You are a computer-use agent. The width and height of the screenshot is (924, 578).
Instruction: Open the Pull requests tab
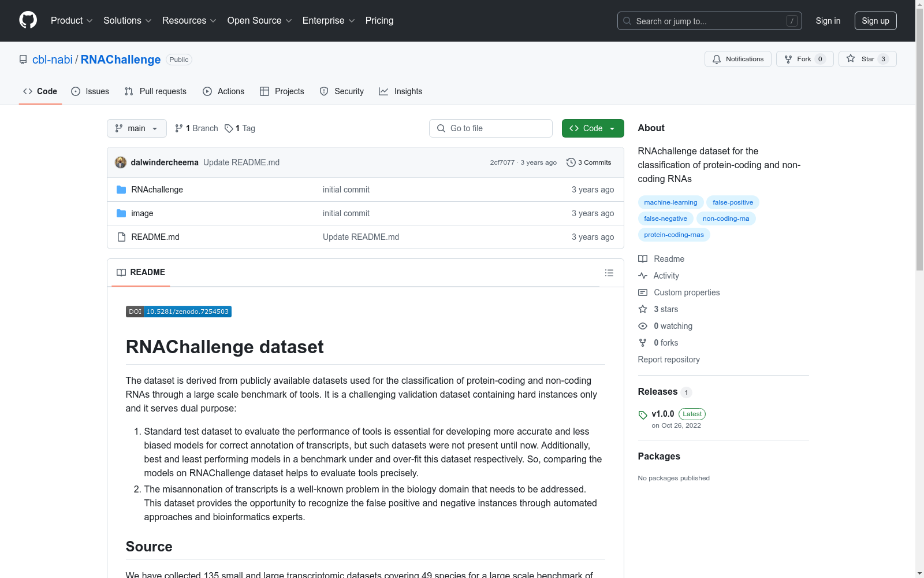click(x=155, y=91)
